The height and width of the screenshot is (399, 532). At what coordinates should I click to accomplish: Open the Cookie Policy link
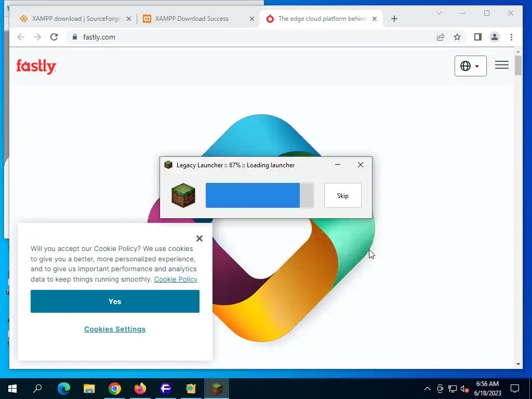[x=176, y=279]
